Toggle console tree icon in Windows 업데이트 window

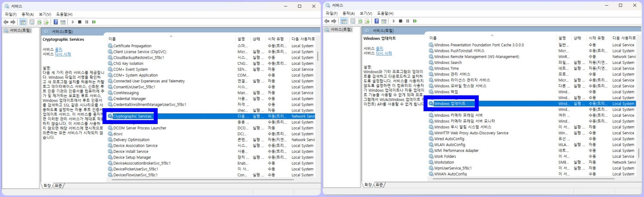tap(344, 21)
